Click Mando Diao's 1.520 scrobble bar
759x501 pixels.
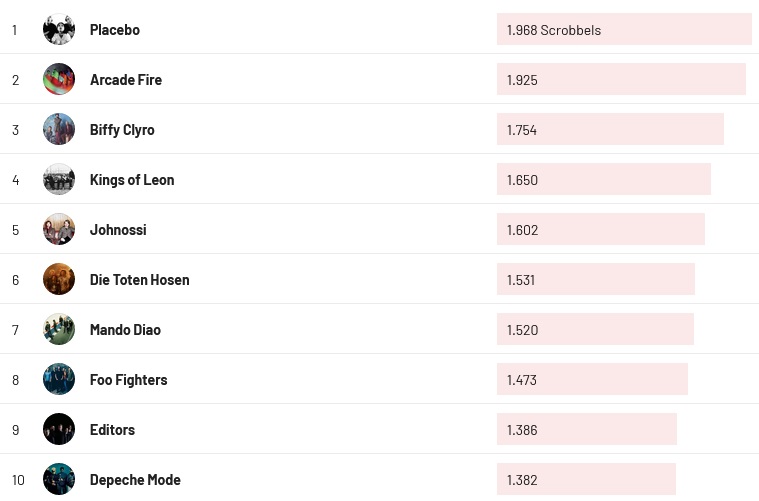[595, 330]
